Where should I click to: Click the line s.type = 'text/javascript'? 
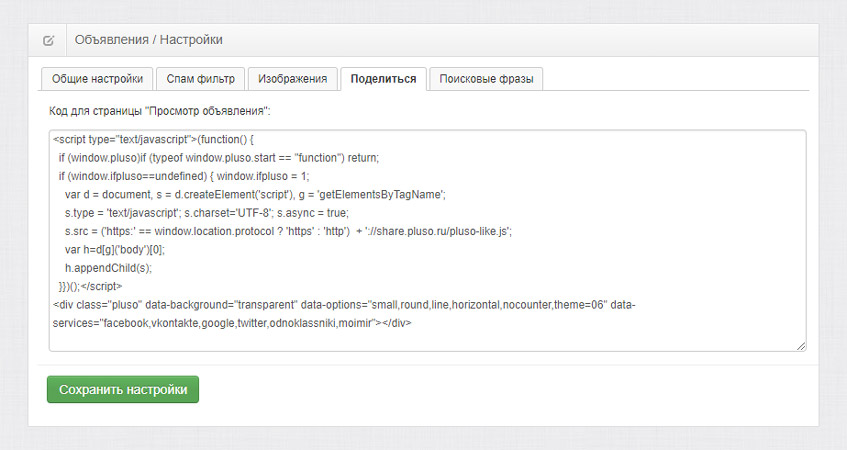click(x=207, y=213)
